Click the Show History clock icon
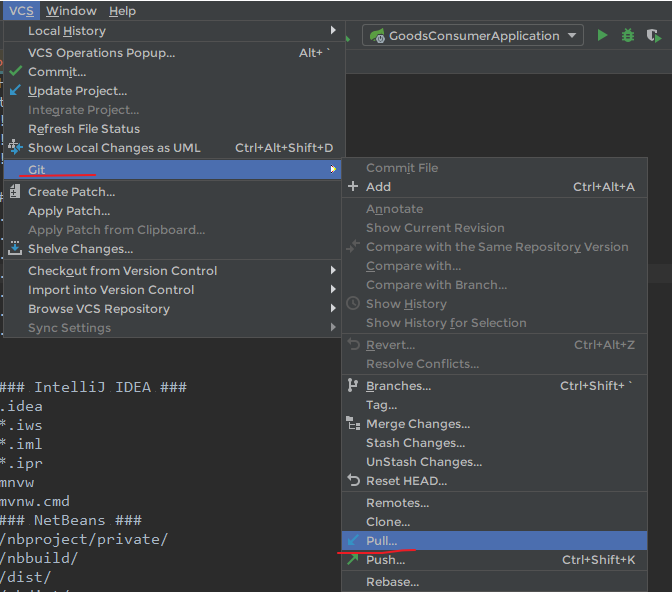 click(x=353, y=303)
